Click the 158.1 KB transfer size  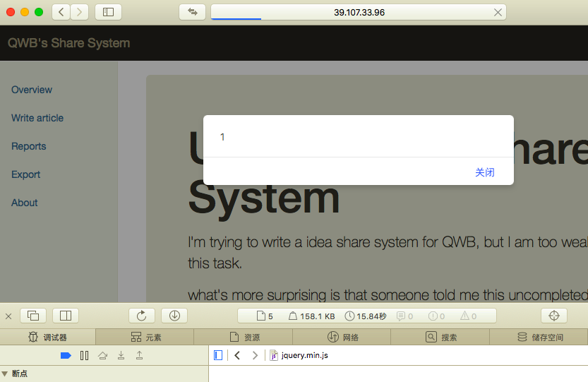311,316
